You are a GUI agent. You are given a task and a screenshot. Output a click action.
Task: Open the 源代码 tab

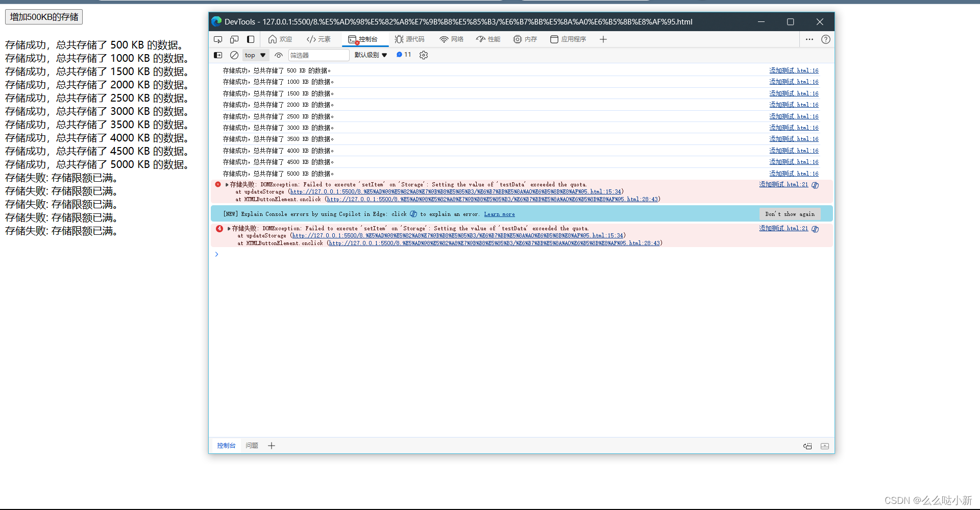point(409,39)
